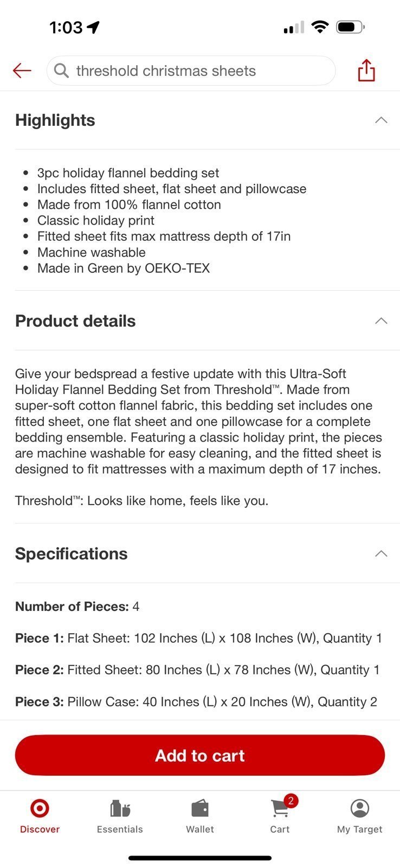
Task: Collapse the Specifications section chevron
Action: click(381, 553)
